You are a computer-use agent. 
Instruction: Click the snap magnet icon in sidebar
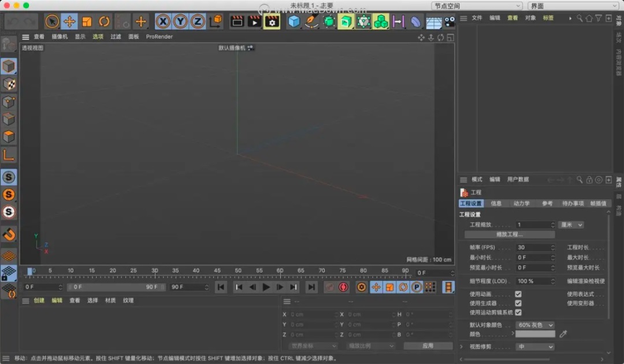tap(9, 235)
